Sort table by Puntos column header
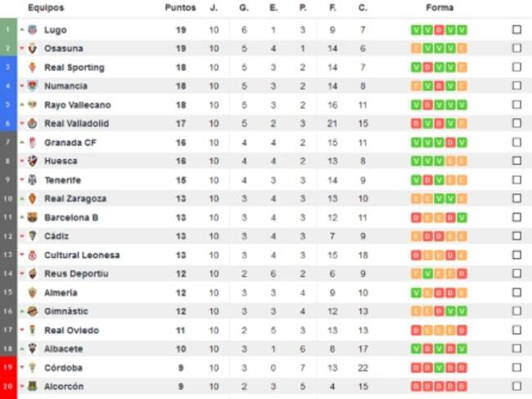532x399 pixels. click(180, 7)
